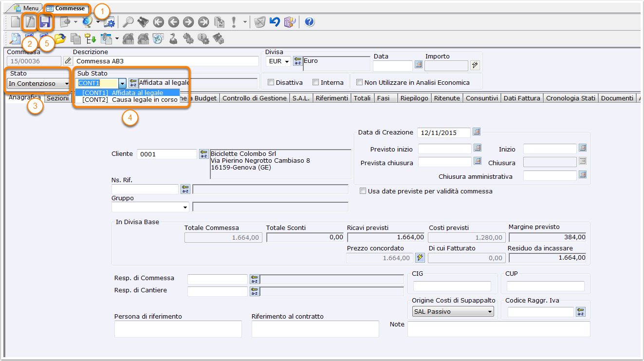Open the Cronologia Stati tab
644x361 pixels.
(x=570, y=98)
